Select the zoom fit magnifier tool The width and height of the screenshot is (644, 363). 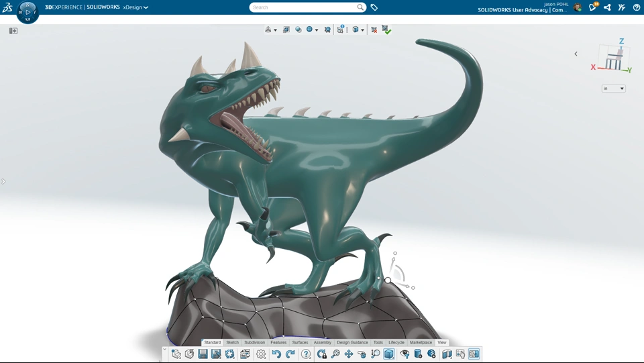335,354
